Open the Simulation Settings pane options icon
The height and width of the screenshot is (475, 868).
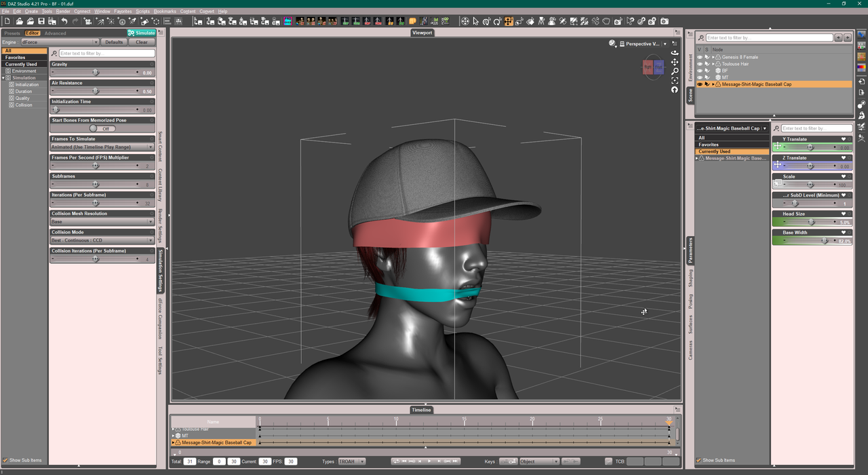click(x=161, y=33)
